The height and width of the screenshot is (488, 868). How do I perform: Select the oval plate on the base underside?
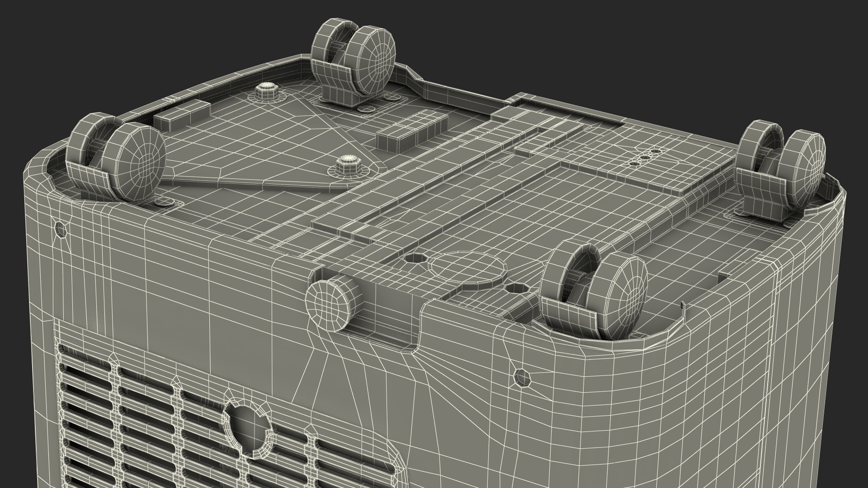[x=467, y=267]
